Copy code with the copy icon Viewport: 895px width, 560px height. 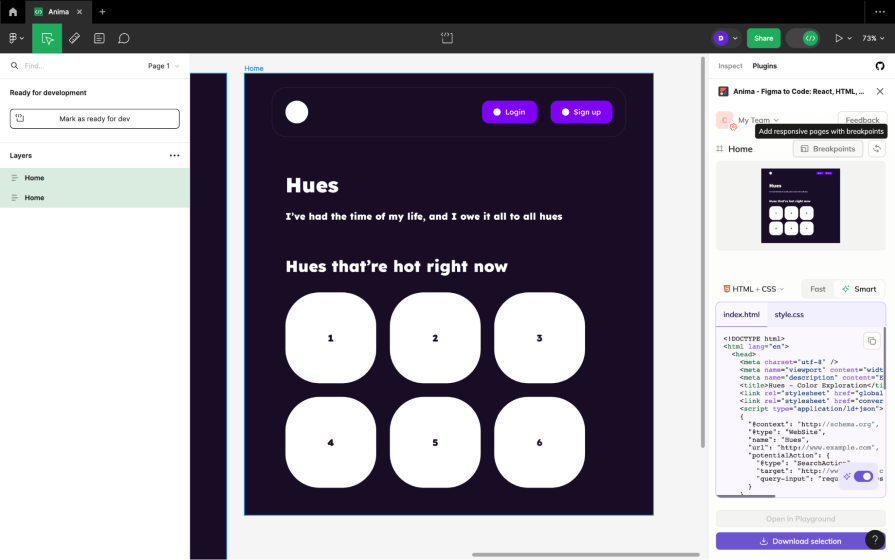point(870,341)
